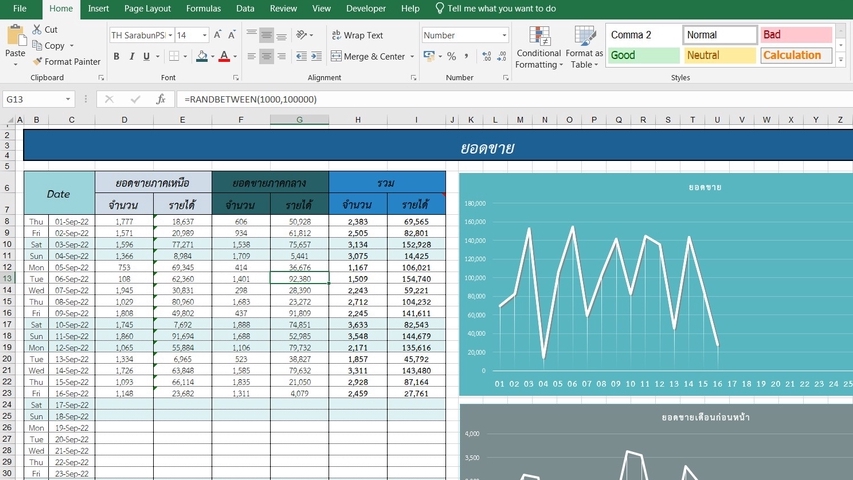The image size is (853, 480).
Task: Open the Font dialog launcher
Action: tap(236, 78)
